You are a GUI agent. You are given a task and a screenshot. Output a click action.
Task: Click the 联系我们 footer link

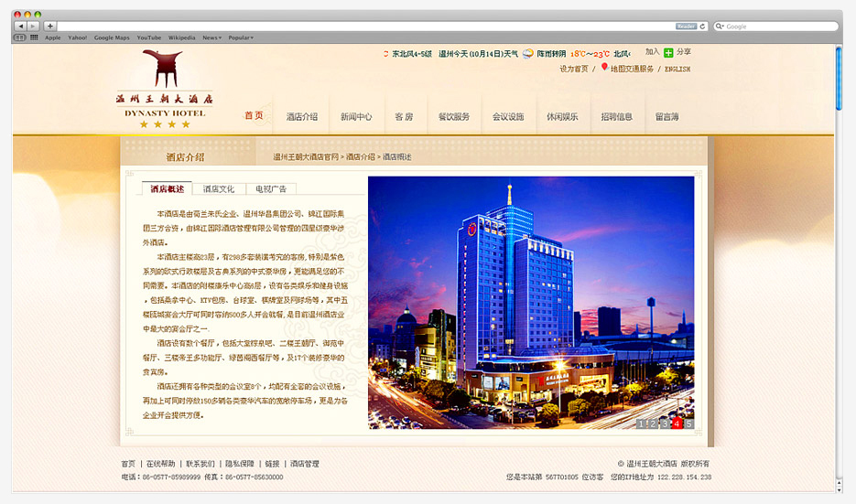click(x=200, y=464)
